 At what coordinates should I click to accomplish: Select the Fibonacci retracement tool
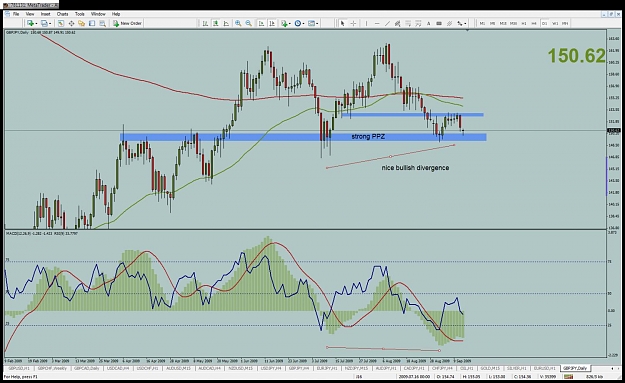[408, 24]
